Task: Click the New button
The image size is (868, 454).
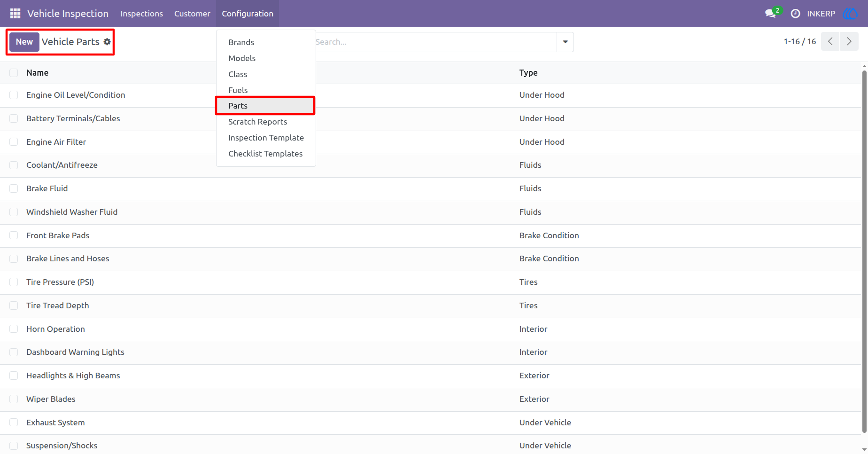Action: coord(24,42)
